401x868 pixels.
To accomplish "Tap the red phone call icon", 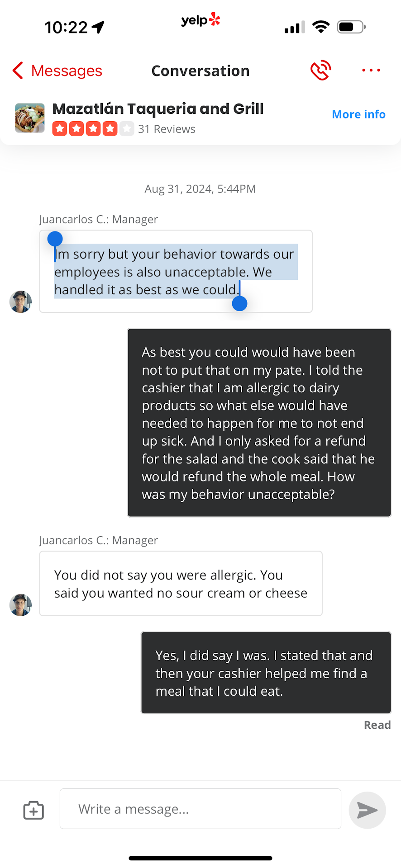I will 320,71.
